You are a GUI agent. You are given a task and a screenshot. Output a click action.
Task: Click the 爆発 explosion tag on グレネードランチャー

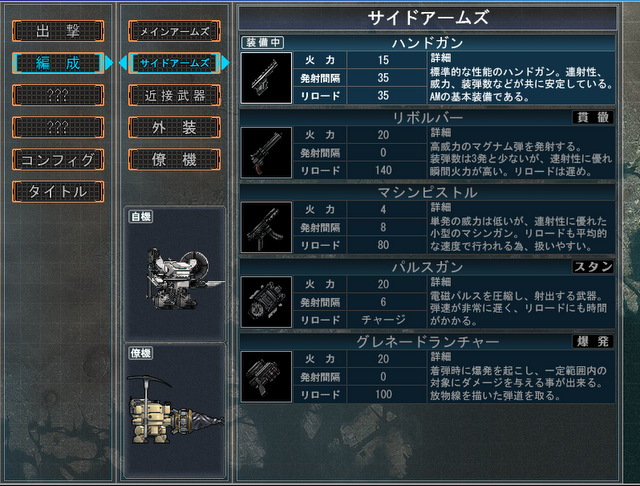point(593,341)
